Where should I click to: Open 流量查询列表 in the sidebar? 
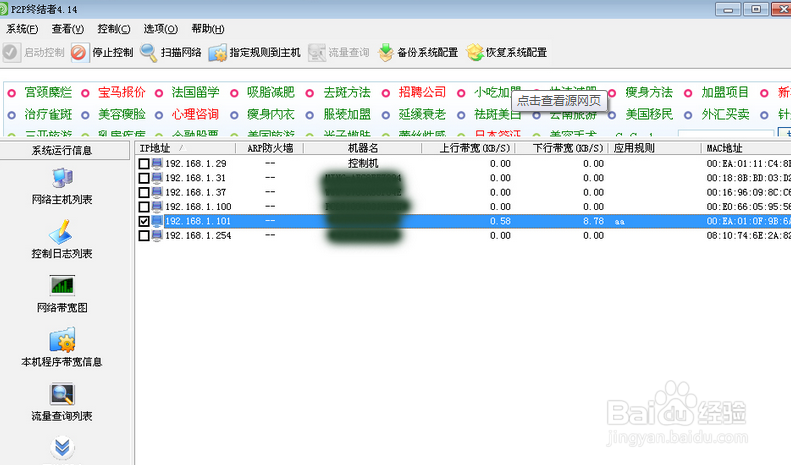point(62,402)
